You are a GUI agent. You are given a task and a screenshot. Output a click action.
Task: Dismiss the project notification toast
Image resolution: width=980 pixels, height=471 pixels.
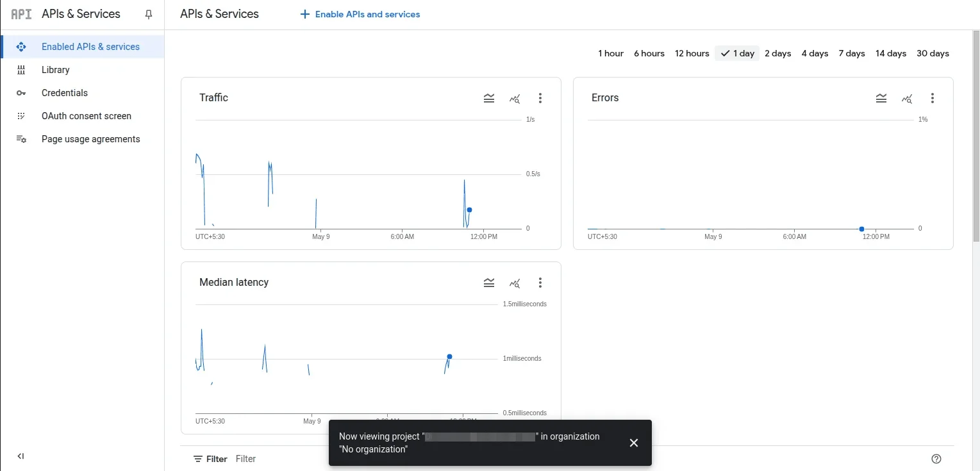633,442
